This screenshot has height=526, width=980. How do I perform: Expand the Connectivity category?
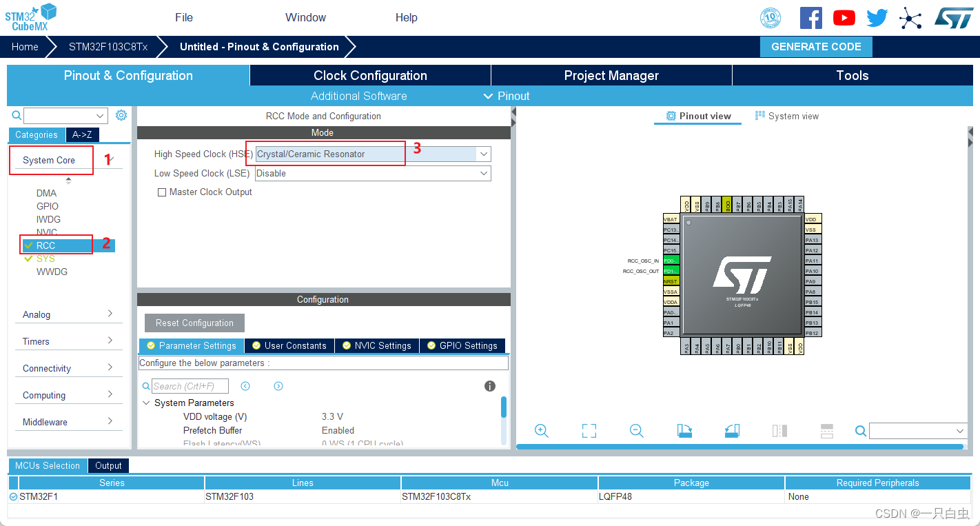click(69, 367)
